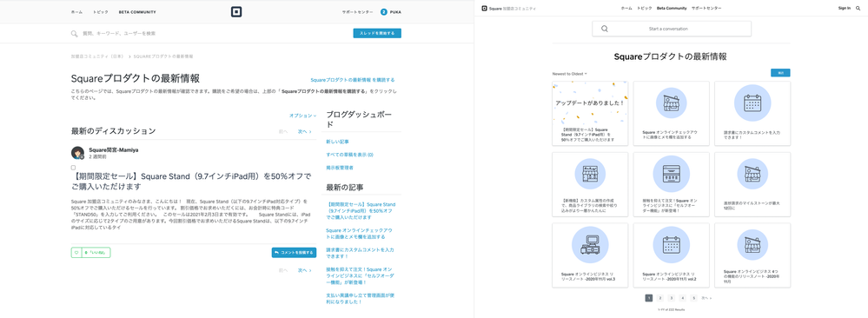This screenshot has width=868, height=318.
Task: Open the calendar icon on リリースノート vol.2 card
Action: click(x=672, y=244)
